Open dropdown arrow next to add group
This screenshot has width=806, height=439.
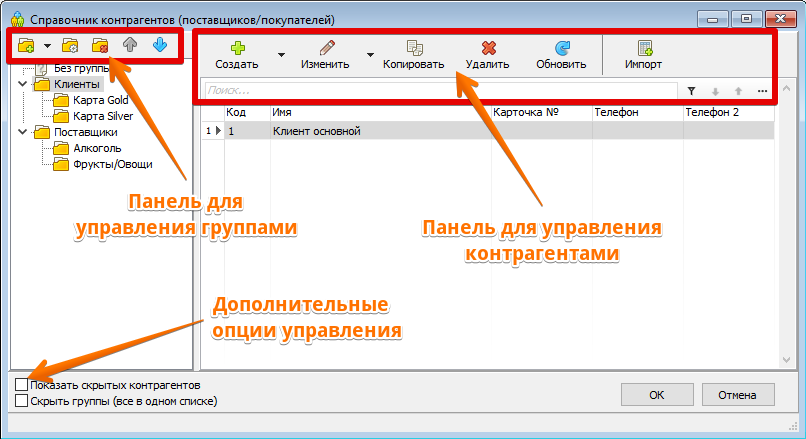47,46
